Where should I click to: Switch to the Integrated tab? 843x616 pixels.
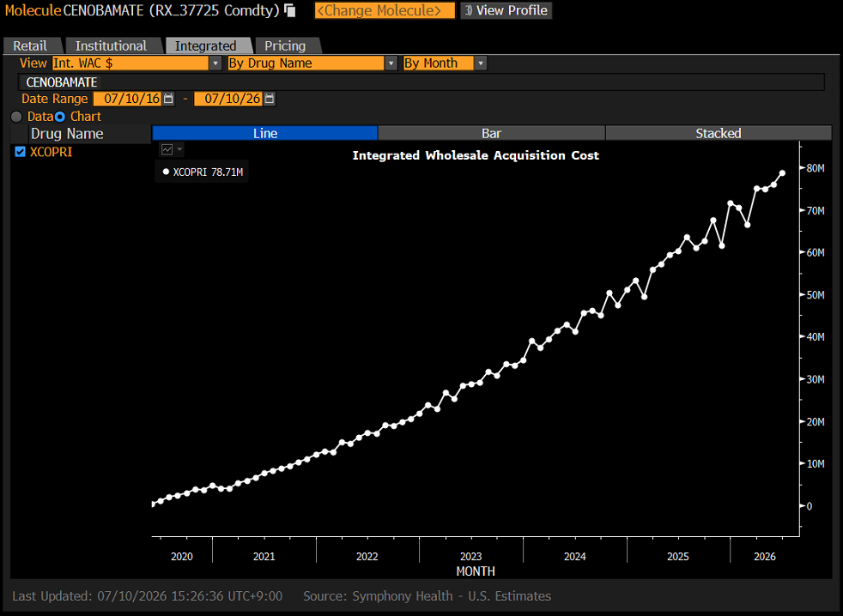tap(206, 45)
